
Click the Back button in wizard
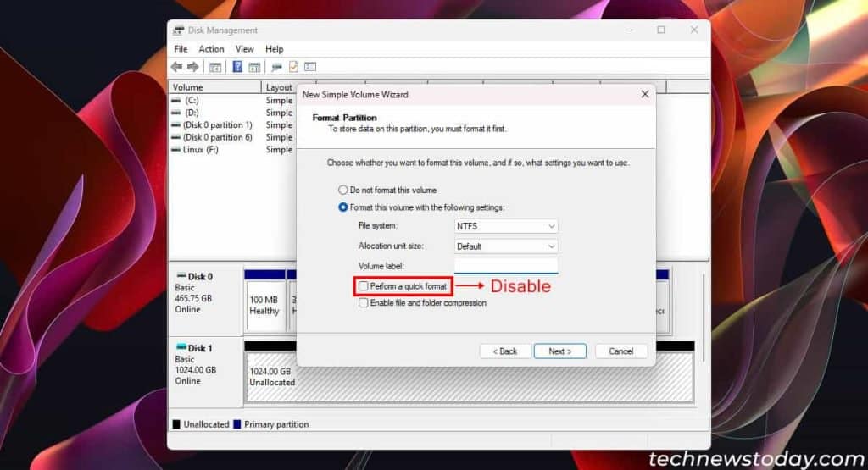[505, 351]
